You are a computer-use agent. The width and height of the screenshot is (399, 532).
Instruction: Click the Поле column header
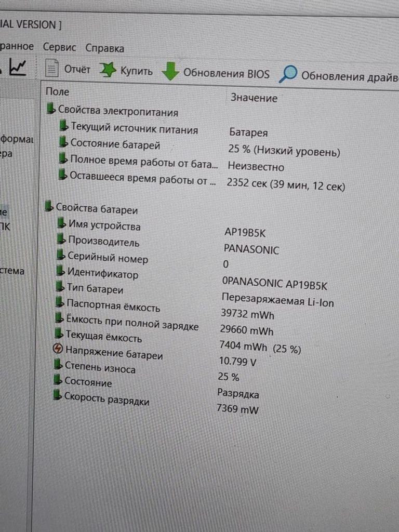pos(57,91)
